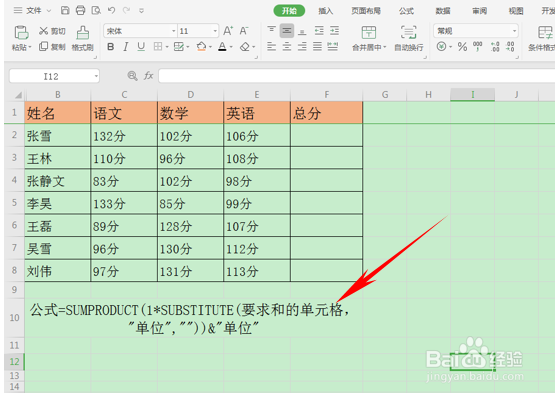Viewport: 555px width, 396px height.
Task: Align cell content to bottom
Action: (x=302, y=31)
